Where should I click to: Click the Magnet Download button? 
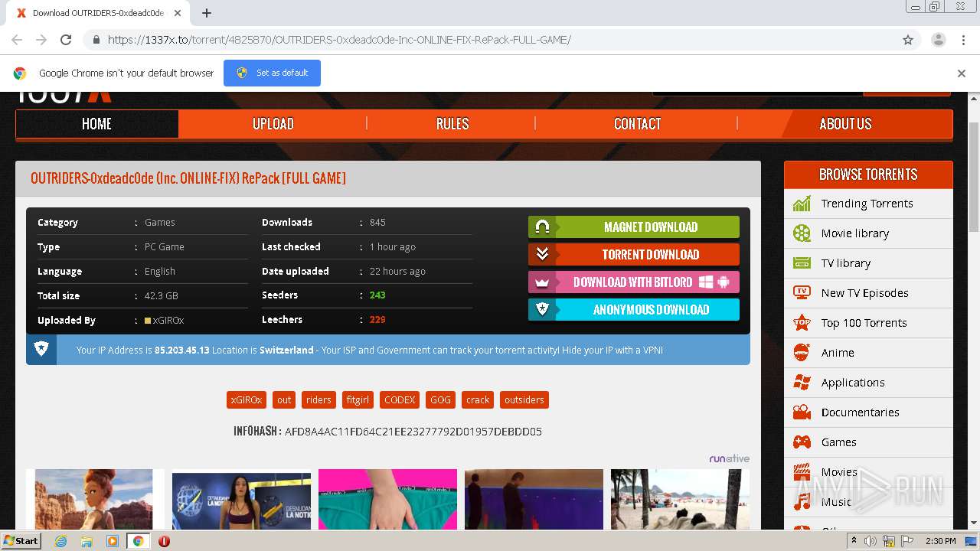634,227
